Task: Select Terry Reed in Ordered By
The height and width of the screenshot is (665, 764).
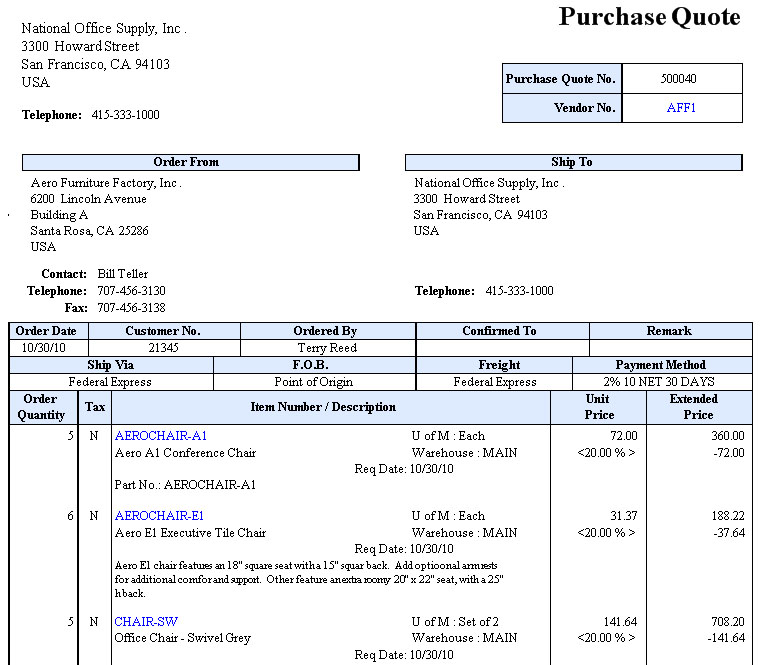Action: [326, 348]
